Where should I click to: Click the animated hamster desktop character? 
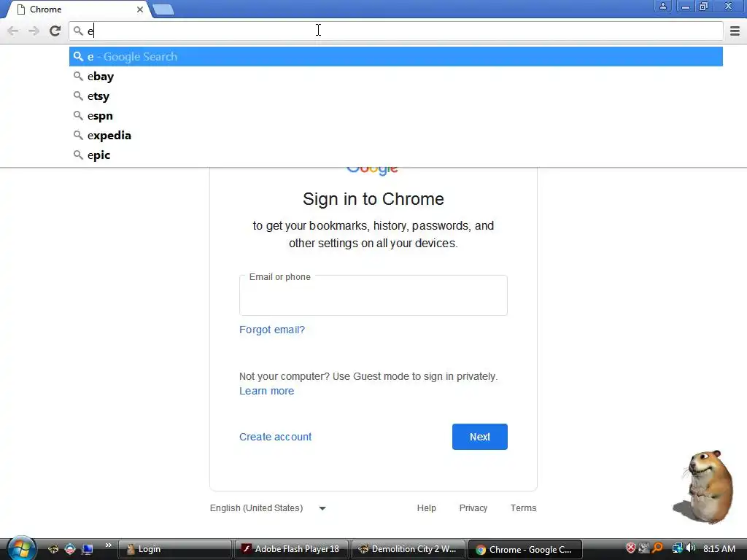pos(705,486)
